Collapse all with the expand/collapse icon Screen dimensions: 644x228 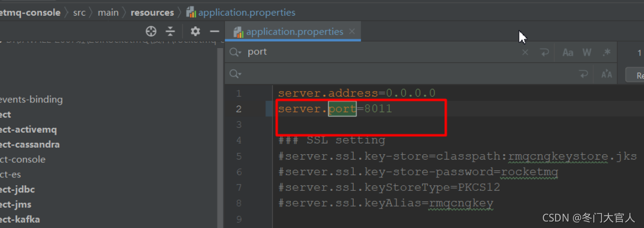click(171, 31)
